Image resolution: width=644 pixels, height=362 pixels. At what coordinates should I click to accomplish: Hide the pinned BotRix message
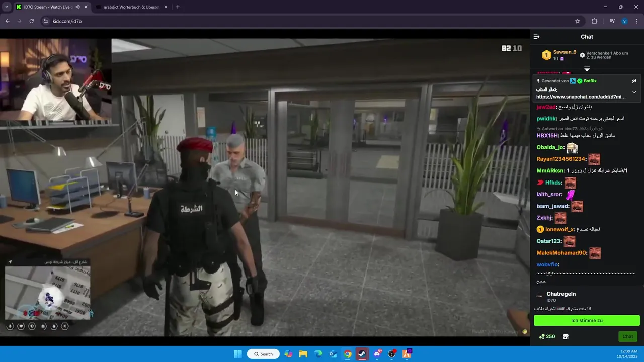634,81
